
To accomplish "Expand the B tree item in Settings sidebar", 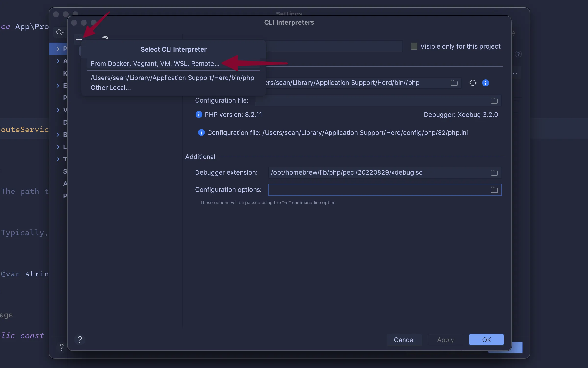I will [58, 134].
